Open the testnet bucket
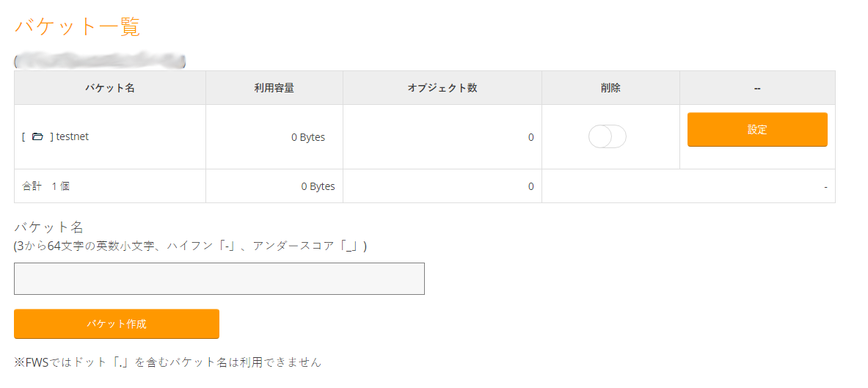868x388 pixels. click(x=72, y=136)
